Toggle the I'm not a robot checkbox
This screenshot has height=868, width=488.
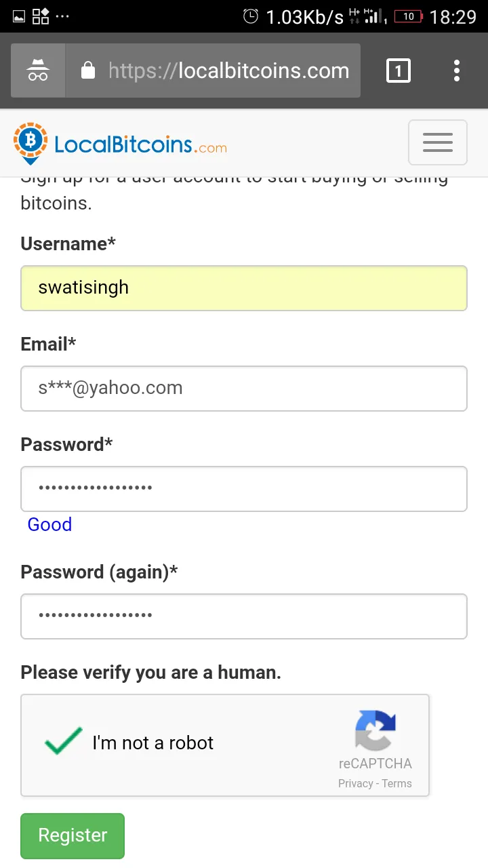tap(63, 741)
